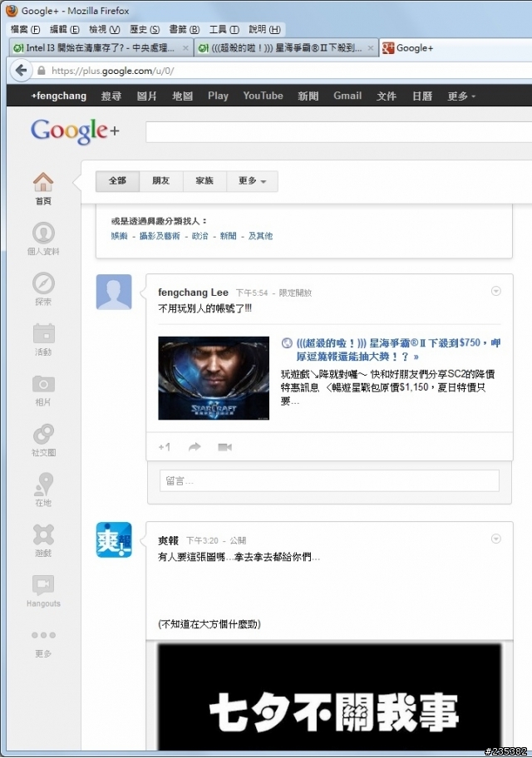
Task: Click 地圖 in the Google bar
Action: click(182, 96)
